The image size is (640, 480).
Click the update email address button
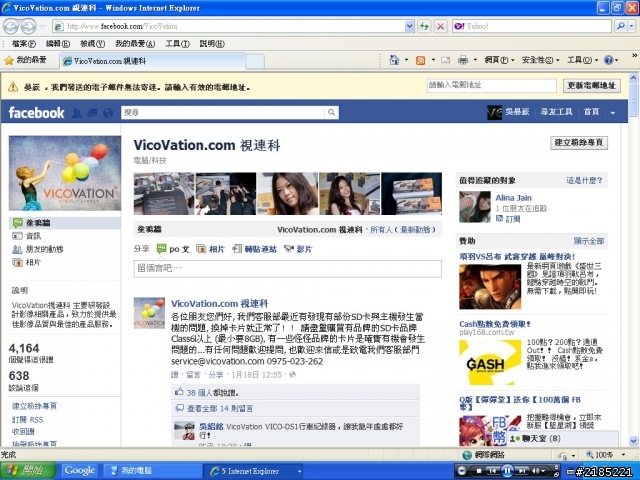click(591, 86)
